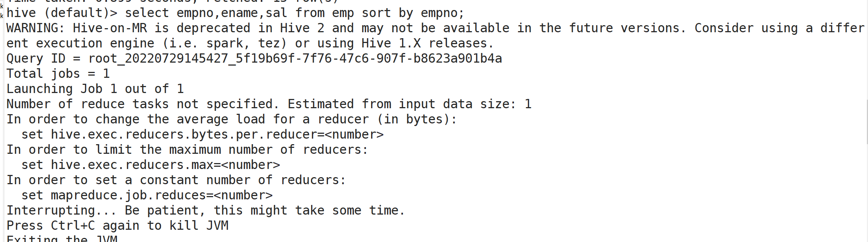The image size is (868, 242).
Task: Click the vertical scrollbar thumb on right edge
Action: tap(867, 121)
